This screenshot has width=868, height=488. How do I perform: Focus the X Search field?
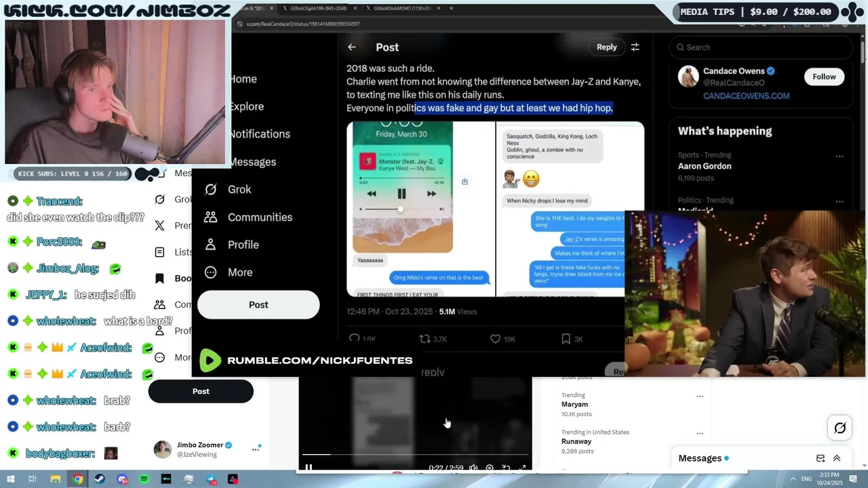(761, 47)
